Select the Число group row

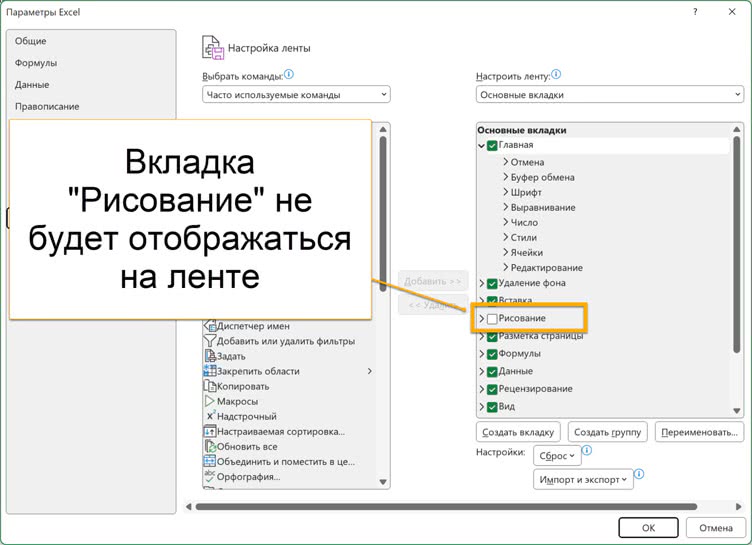point(524,223)
